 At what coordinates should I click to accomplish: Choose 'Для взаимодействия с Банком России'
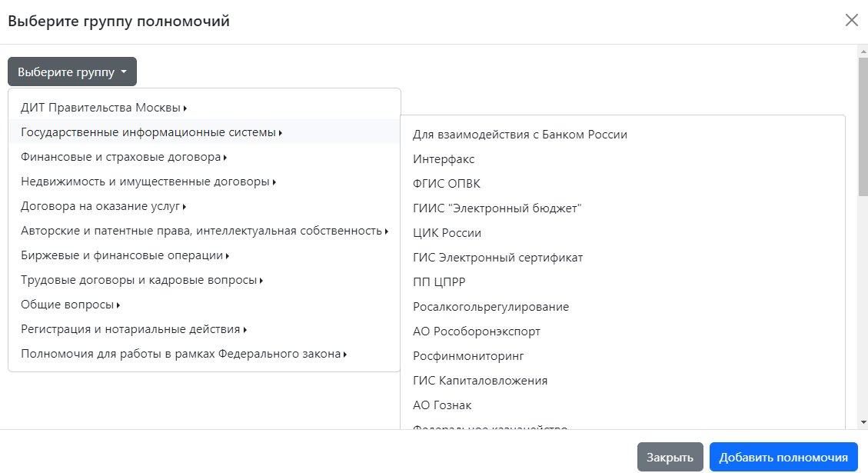(520, 135)
